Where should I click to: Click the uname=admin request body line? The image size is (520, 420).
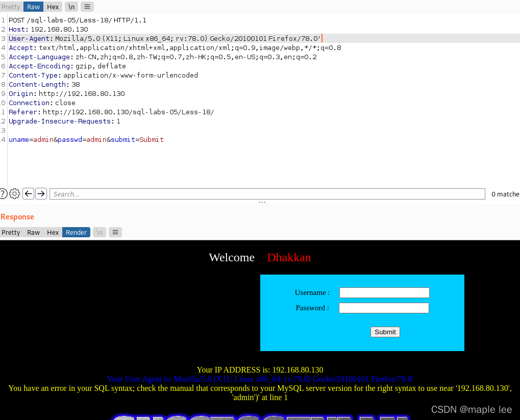pyautogui.click(x=86, y=140)
